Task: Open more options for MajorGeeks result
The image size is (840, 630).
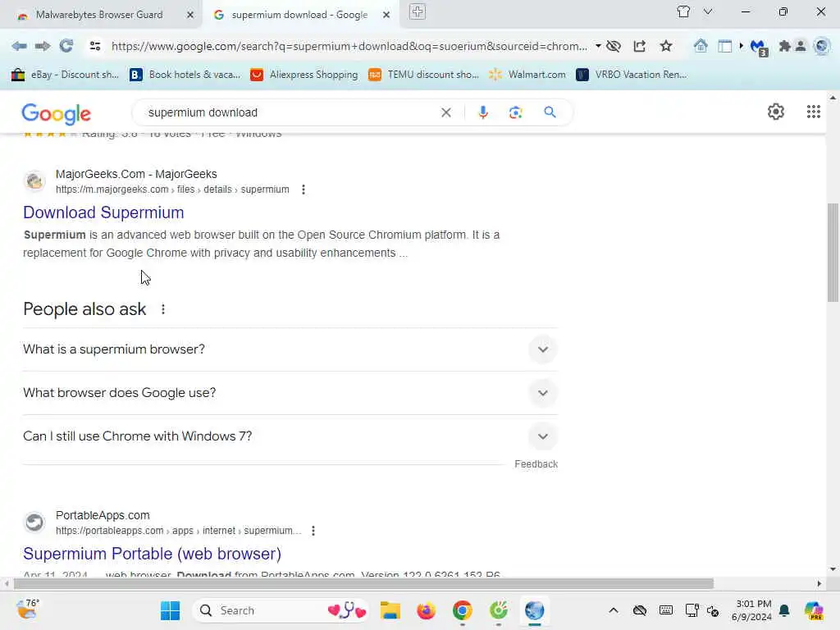Action: [304, 189]
